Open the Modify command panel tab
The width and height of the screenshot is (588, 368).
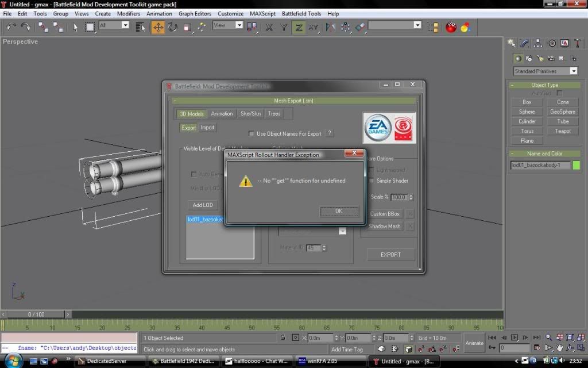coord(525,43)
